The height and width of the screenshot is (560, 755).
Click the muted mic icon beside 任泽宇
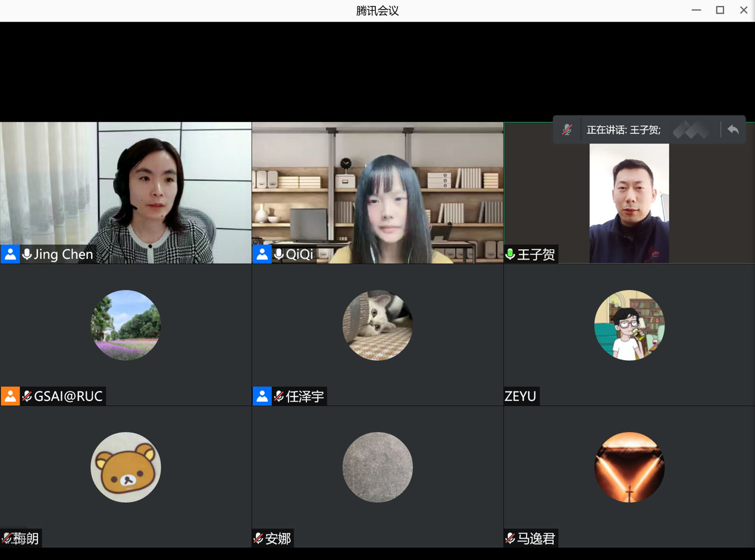[278, 396]
